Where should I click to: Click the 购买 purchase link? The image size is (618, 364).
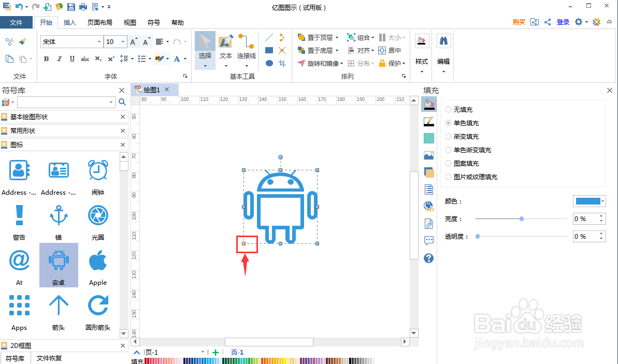[x=519, y=22]
